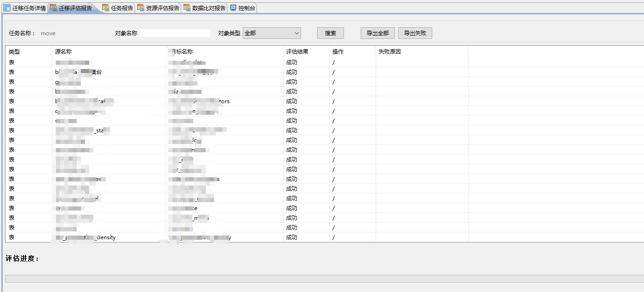Click the 迁移任务详情 tab icon
This screenshot has height=292, width=644.
coord(7,8)
